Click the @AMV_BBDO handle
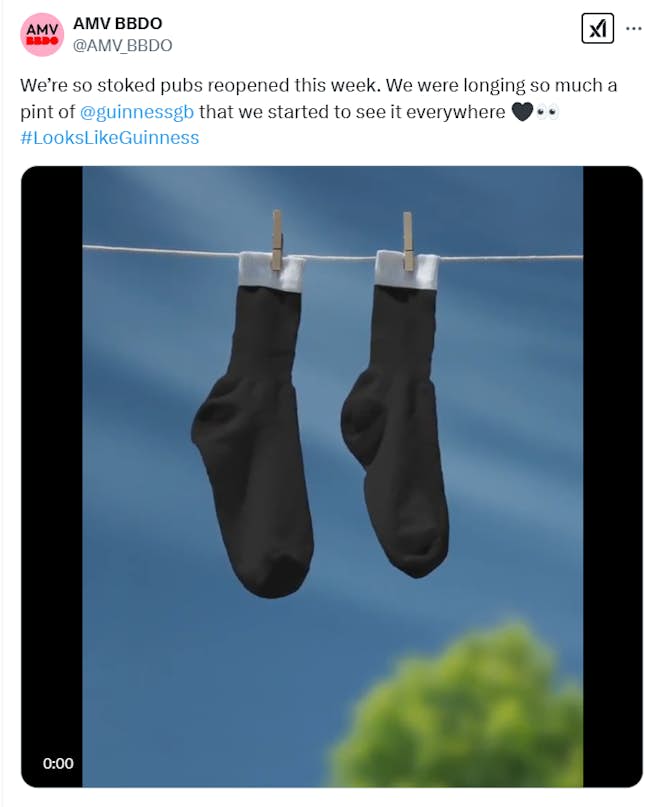 click(x=123, y=45)
